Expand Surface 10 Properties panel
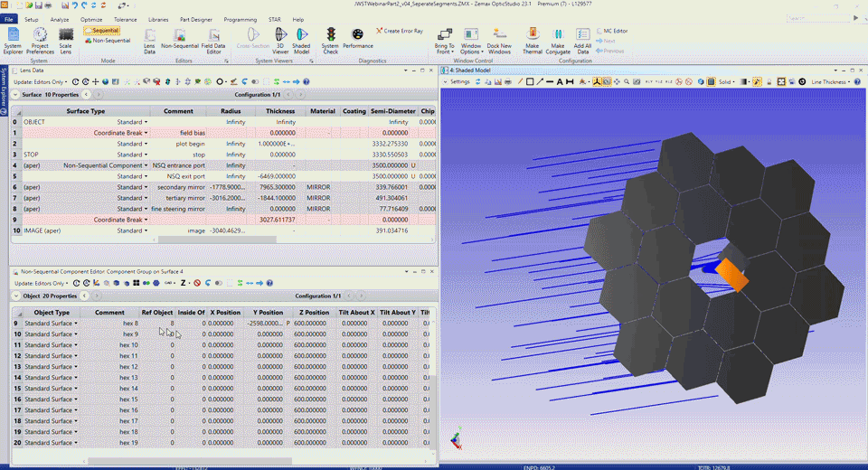This screenshot has width=868, height=470. (x=14, y=94)
